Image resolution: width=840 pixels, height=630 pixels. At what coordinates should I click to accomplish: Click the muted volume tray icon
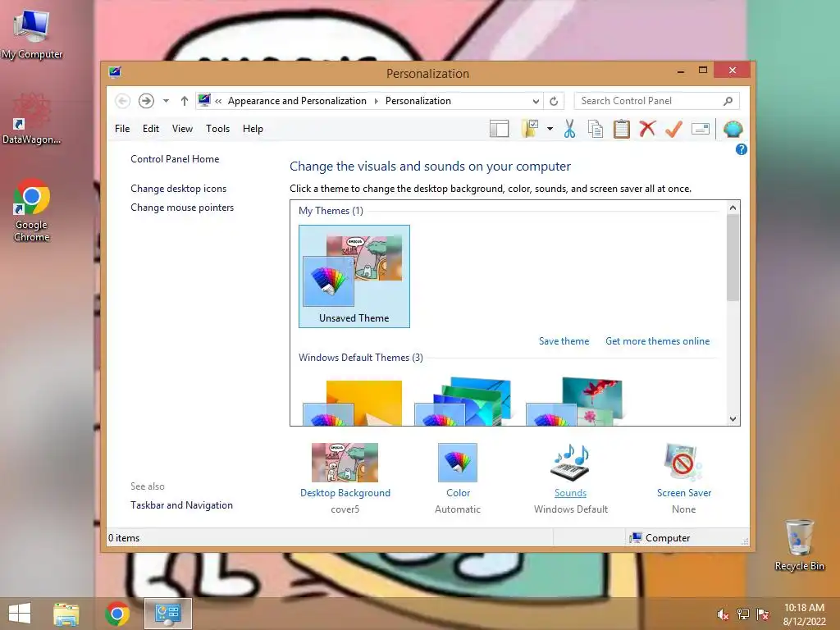pos(723,614)
